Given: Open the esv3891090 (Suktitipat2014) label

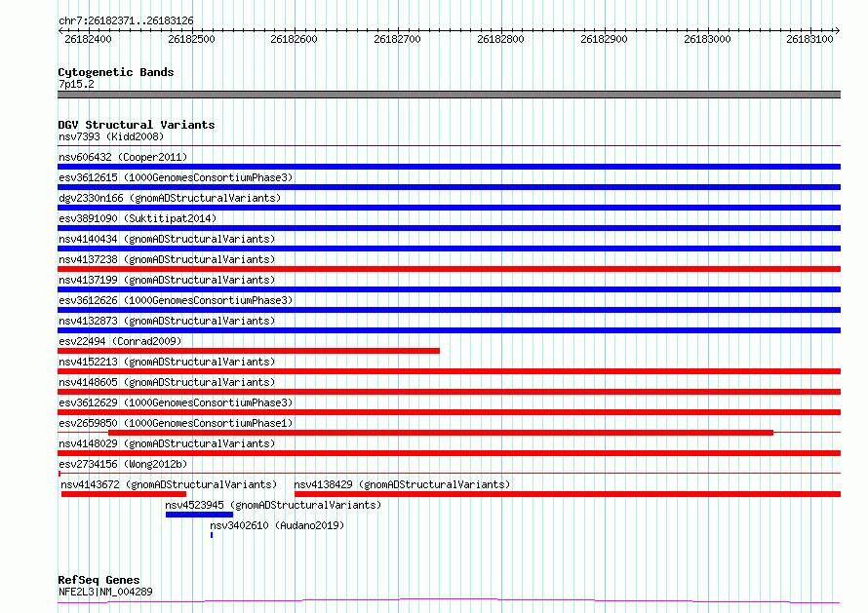Looking at the screenshot, I should pos(138,218).
